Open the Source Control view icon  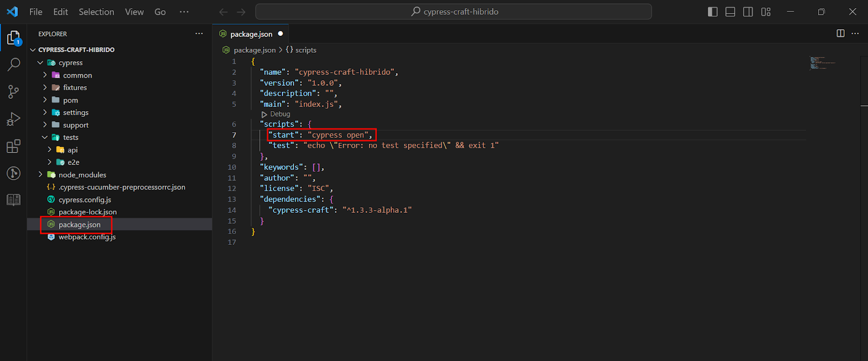14,92
